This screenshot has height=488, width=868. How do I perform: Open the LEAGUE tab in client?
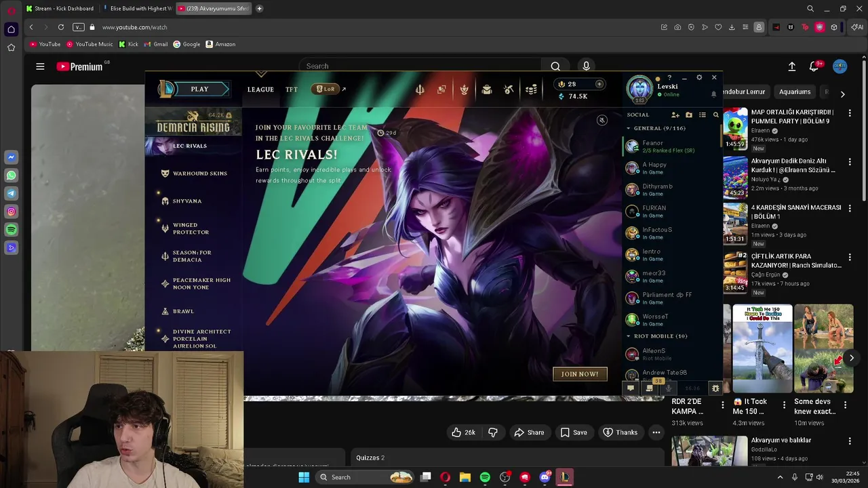[x=260, y=89]
